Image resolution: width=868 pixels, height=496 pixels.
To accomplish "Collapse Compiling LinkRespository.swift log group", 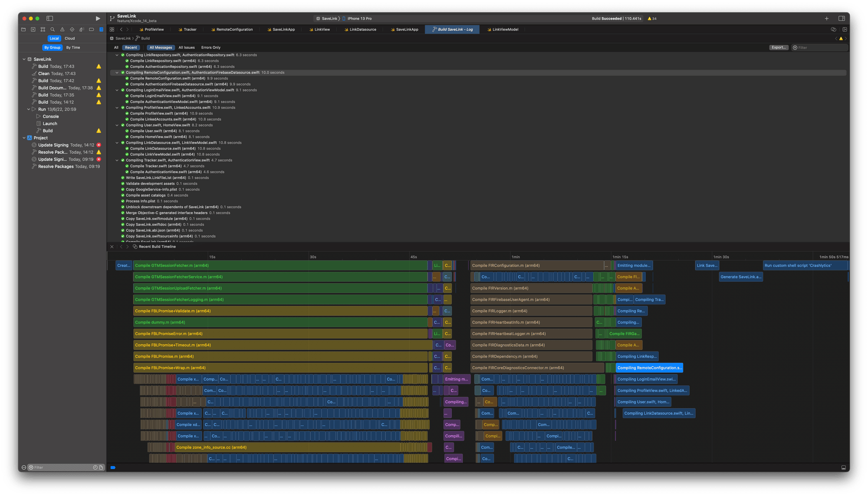I will (117, 55).
